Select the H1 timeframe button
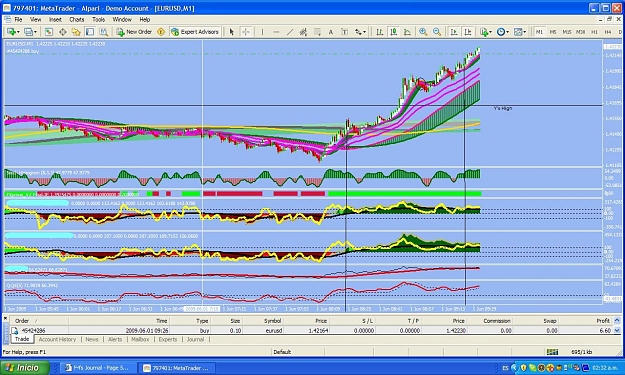This screenshot has height=375, width=625. click(594, 32)
